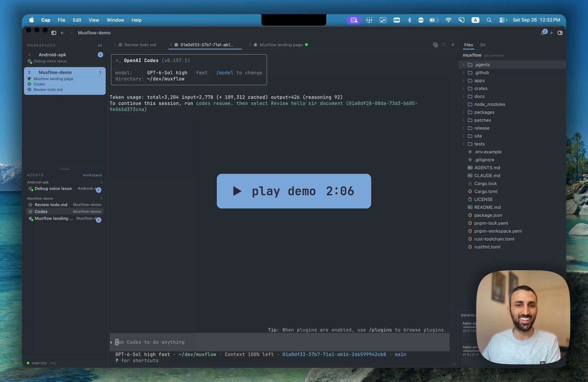Expand the tests folder chevron
Image resolution: width=588 pixels, height=382 pixels.
(x=463, y=144)
